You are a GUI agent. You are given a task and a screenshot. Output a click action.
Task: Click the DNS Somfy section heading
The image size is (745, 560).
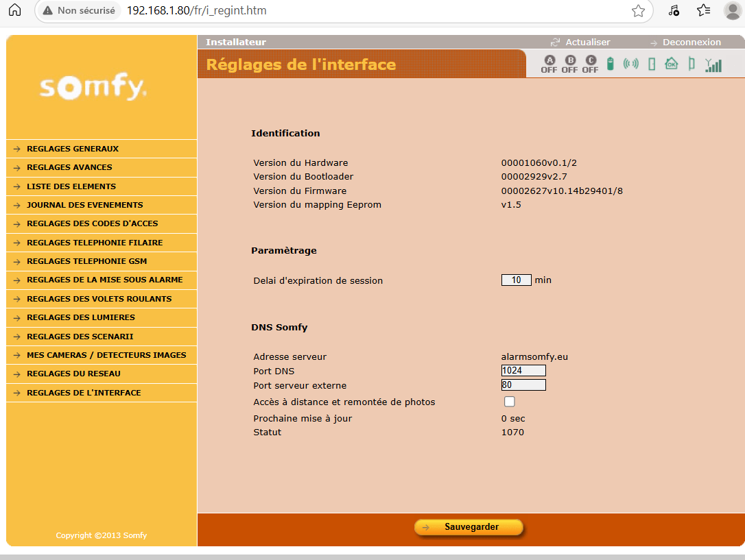[x=279, y=328]
